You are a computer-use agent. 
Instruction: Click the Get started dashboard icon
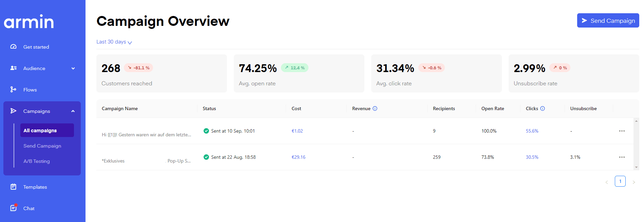point(13,47)
